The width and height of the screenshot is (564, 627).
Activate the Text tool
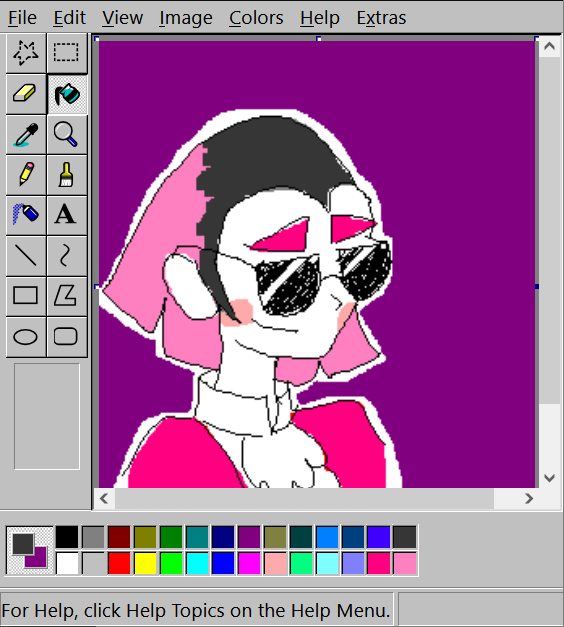(x=66, y=215)
